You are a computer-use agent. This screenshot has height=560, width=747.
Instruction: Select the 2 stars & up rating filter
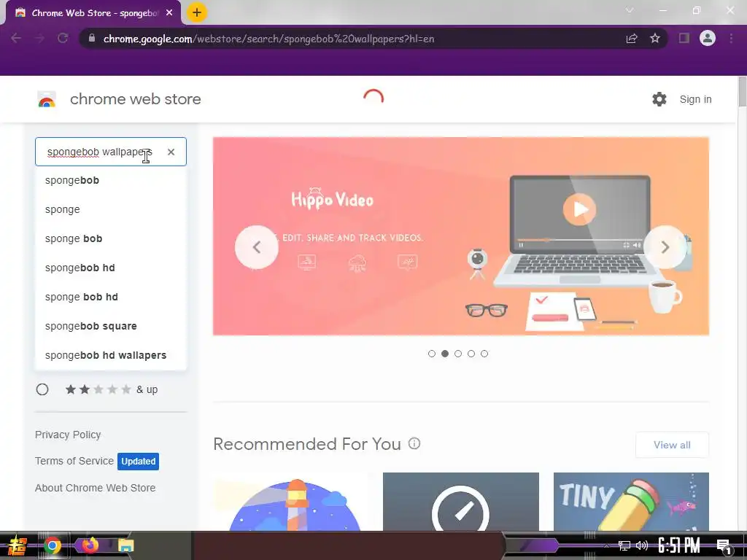tap(42, 389)
